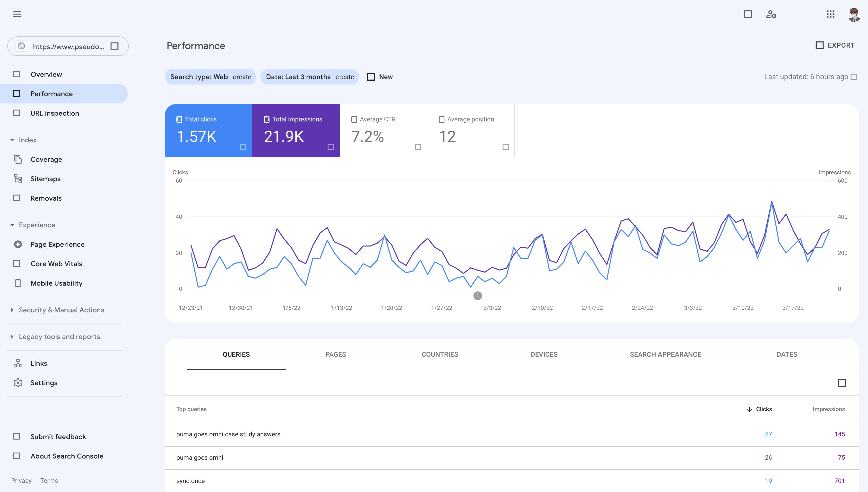Open user settings people-gear icon
Screen dimensions: 868x492
tap(771, 14)
